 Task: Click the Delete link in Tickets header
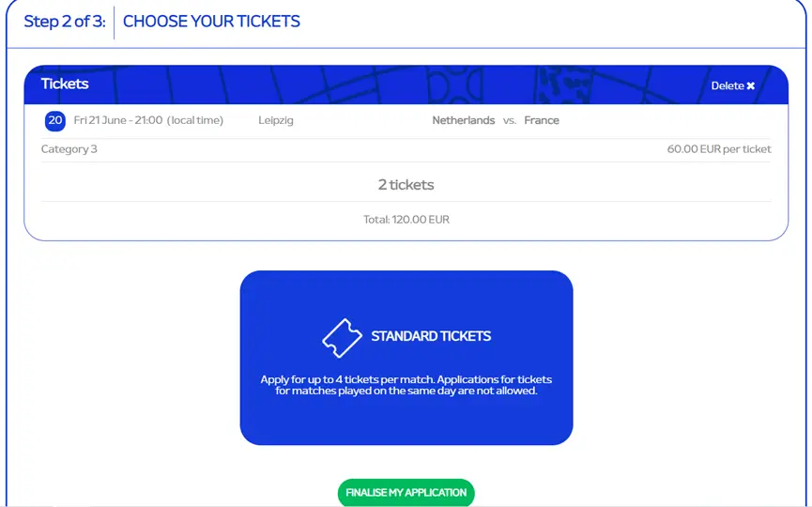coord(732,86)
